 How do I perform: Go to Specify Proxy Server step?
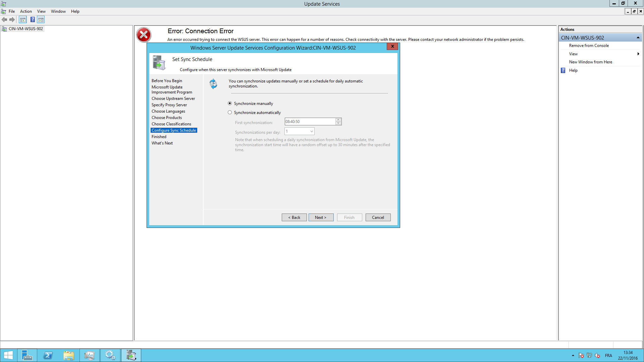click(169, 105)
